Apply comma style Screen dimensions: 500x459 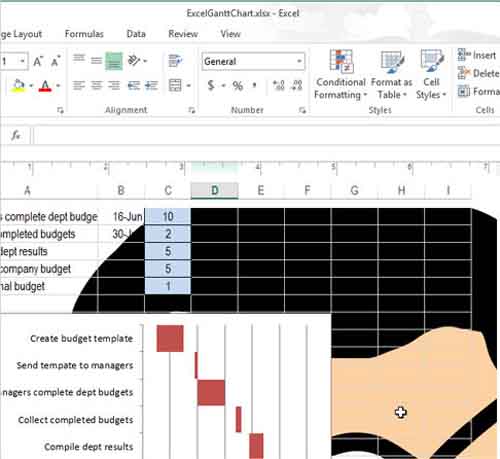255,86
